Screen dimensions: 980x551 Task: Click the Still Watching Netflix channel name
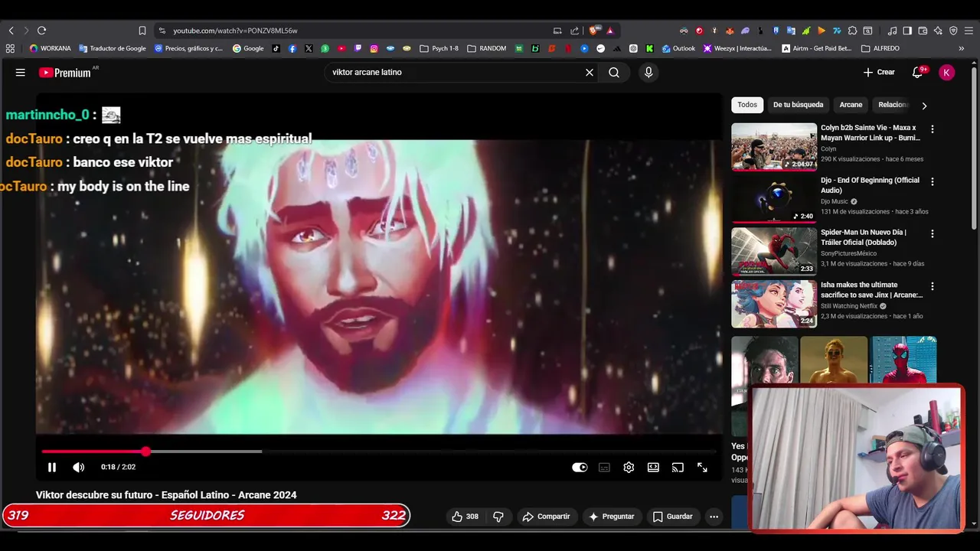click(x=849, y=306)
